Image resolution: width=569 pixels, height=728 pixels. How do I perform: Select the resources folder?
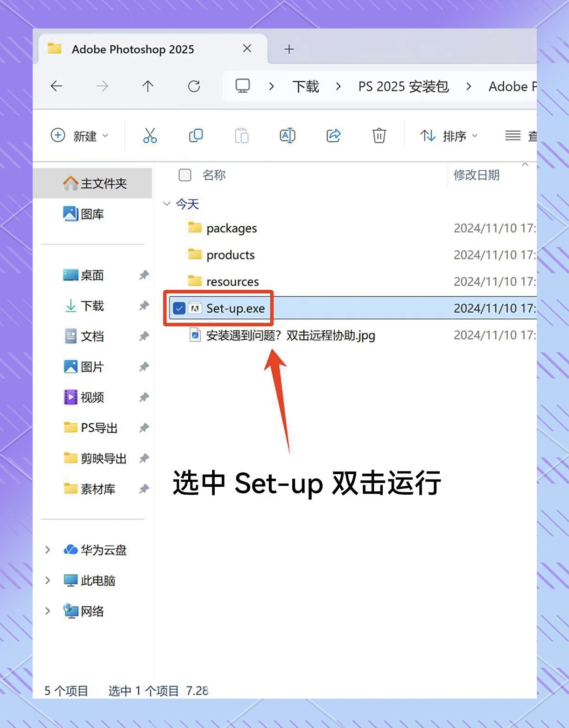click(232, 282)
